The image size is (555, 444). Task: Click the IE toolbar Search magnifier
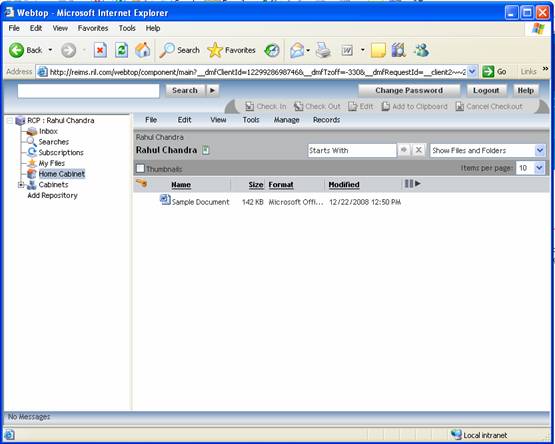tap(167, 50)
